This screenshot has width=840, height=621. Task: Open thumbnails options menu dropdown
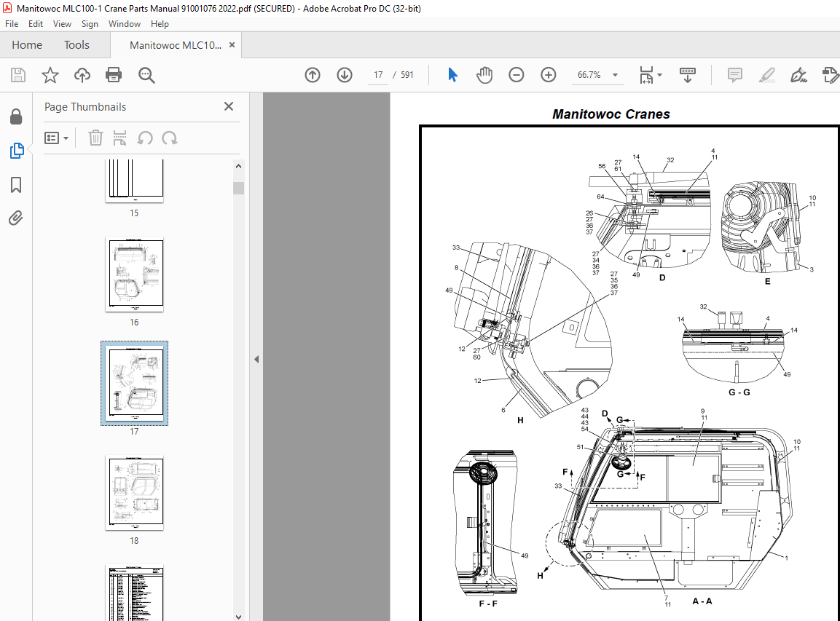[56, 138]
